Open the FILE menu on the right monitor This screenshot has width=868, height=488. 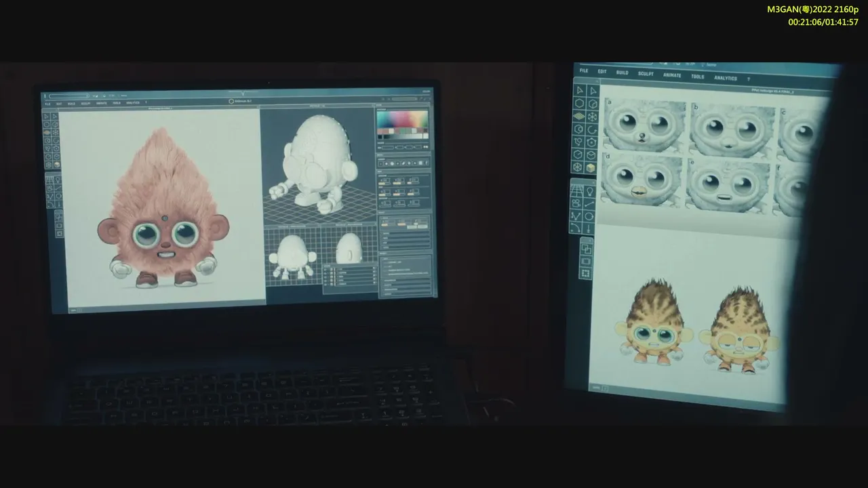(583, 70)
